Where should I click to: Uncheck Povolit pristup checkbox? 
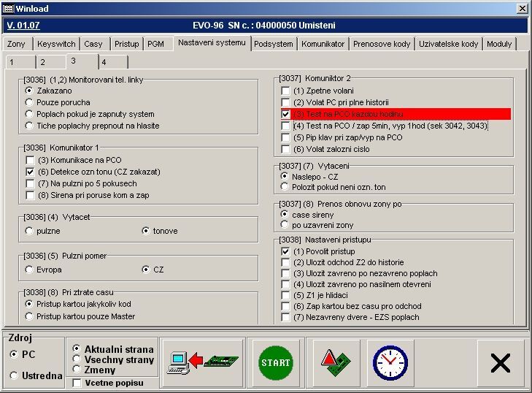(x=286, y=251)
